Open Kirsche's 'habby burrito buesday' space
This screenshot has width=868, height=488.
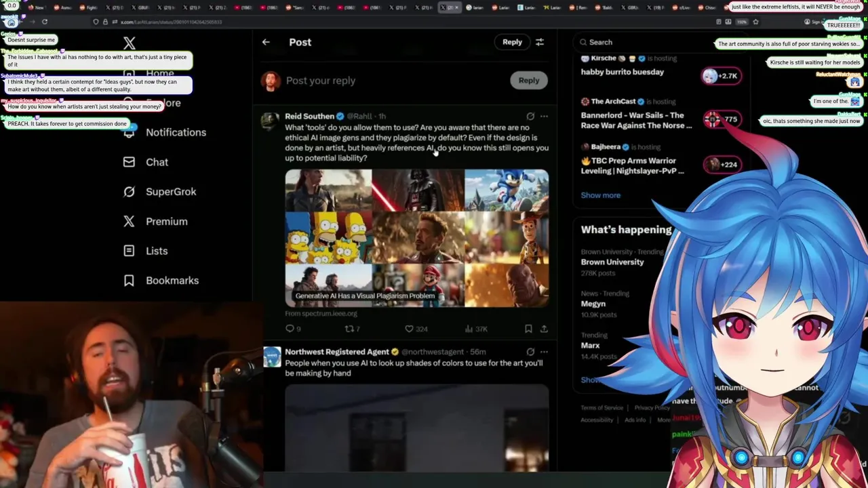click(x=623, y=72)
